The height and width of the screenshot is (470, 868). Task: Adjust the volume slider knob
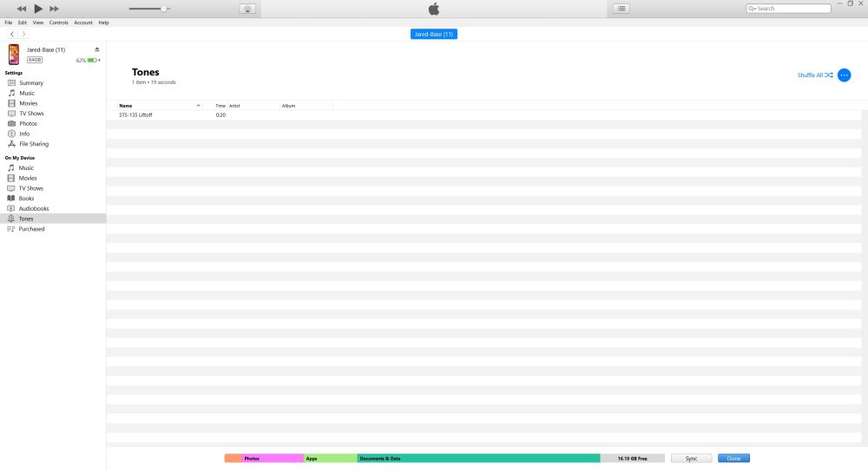pos(164,9)
